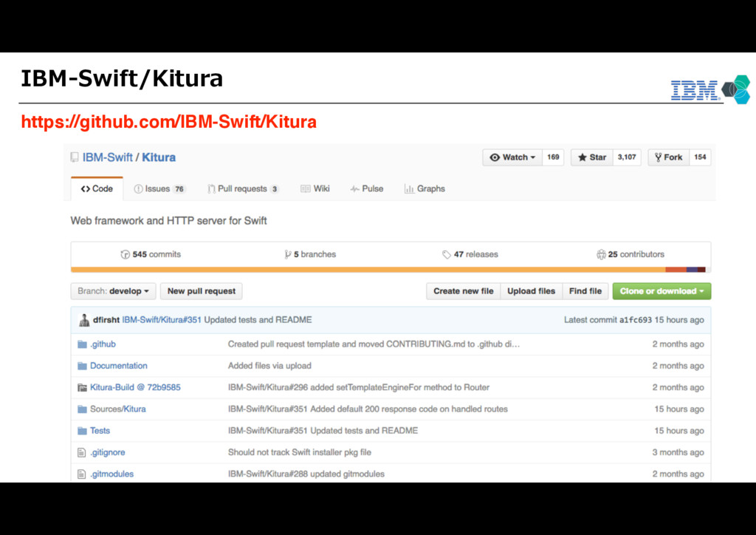This screenshot has height=535, width=756.
Task: Click the red github.com/IBM-Swift/Kitura URL
Action: [169, 122]
